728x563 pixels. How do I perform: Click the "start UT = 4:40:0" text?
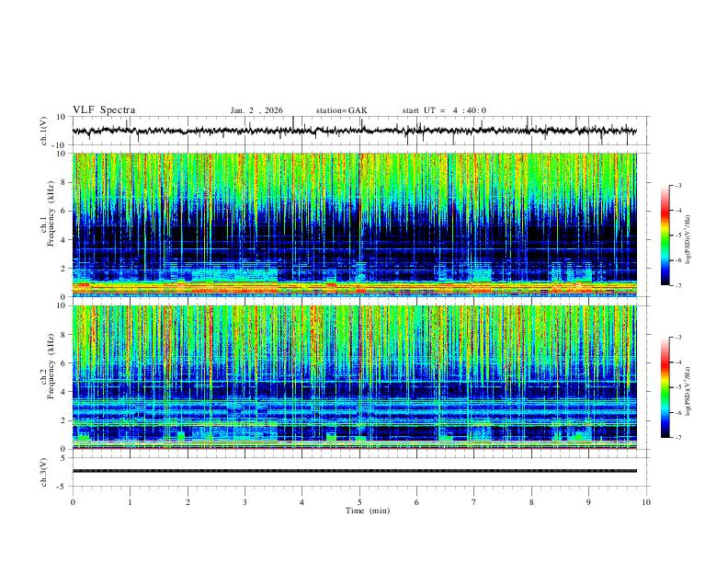[444, 110]
